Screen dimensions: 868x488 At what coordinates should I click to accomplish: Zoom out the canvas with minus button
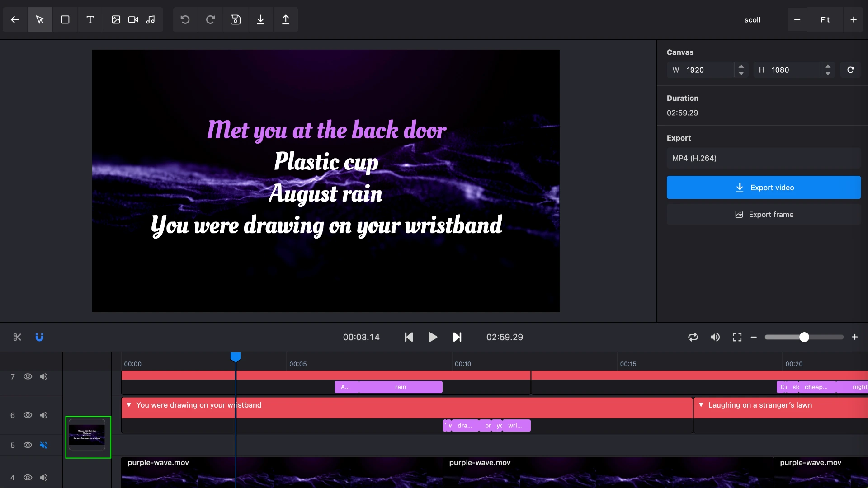(797, 19)
